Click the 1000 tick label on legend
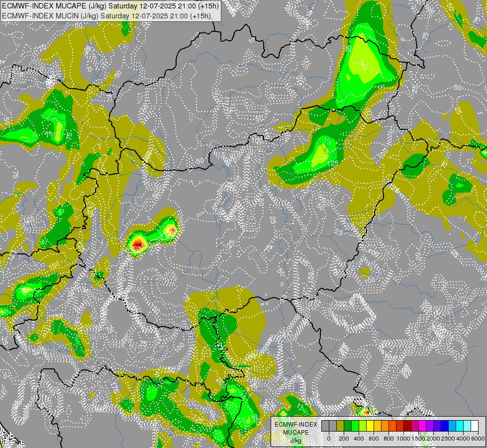 tap(403, 439)
